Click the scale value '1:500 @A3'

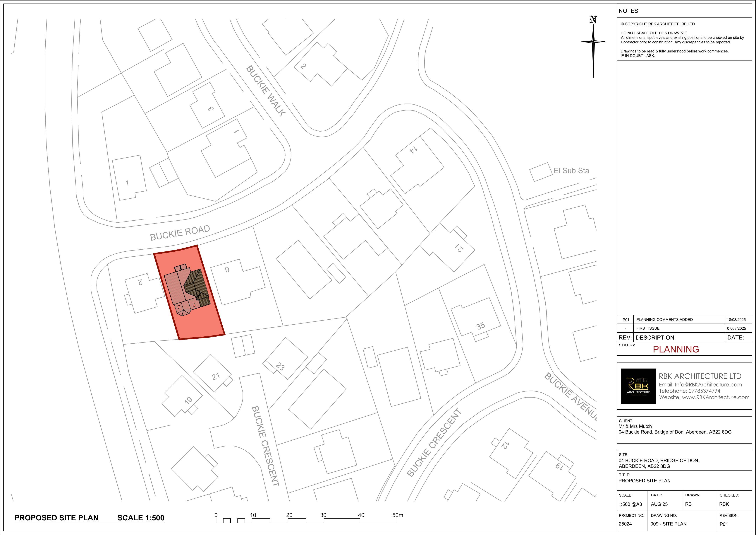pyautogui.click(x=630, y=504)
